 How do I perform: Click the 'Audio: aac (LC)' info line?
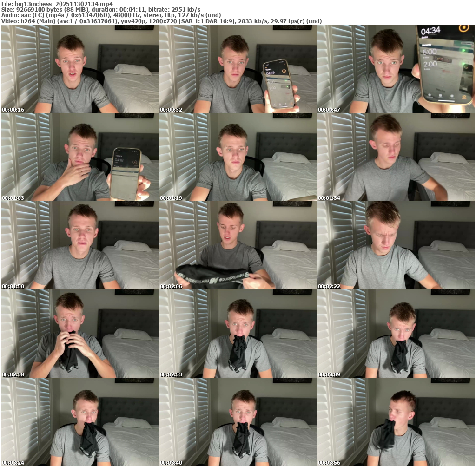111,15
